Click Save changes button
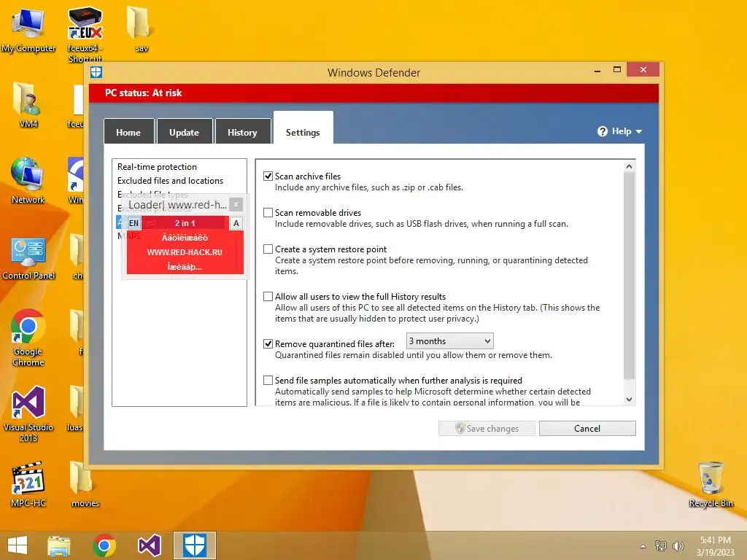Screen dimensions: 747x560 (x=487, y=428)
